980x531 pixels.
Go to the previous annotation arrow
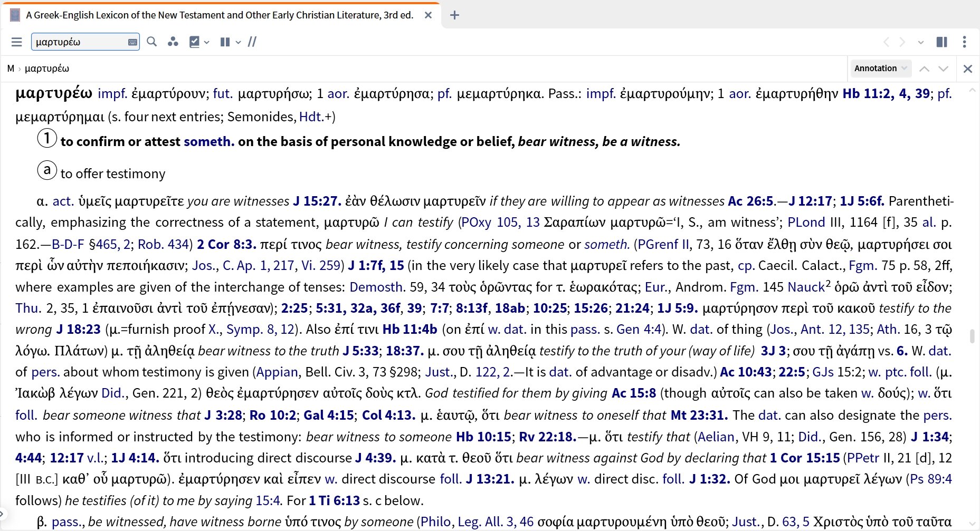(924, 69)
